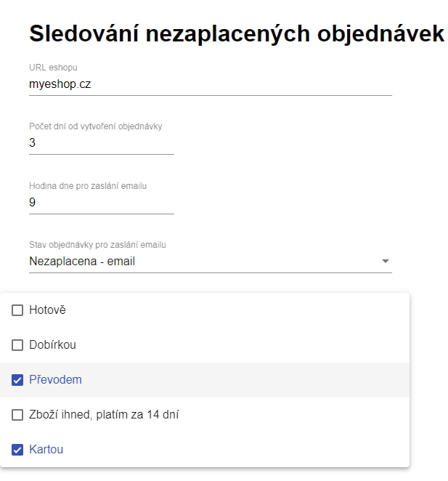Check the Zboží ihned, platím za 14 dní box
Viewport: 448px width, 481px height.
(x=17, y=415)
